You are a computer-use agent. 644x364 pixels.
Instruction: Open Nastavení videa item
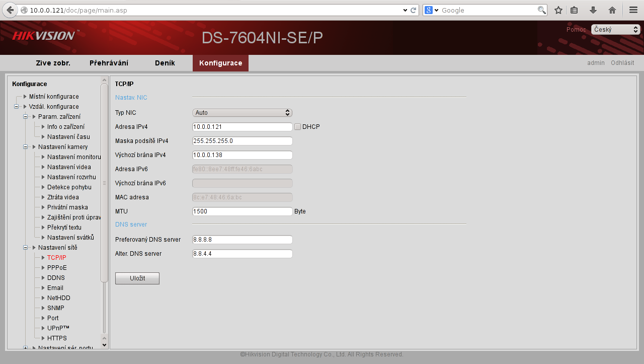click(69, 167)
